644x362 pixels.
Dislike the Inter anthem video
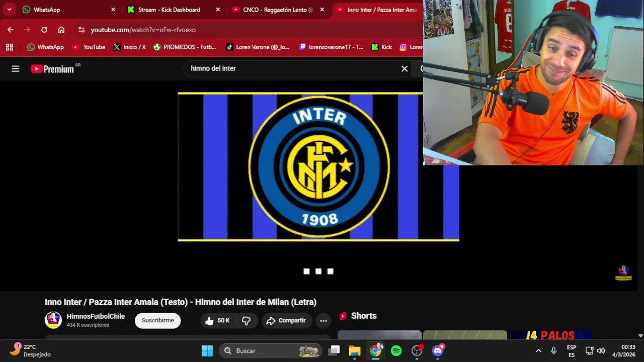(x=246, y=320)
